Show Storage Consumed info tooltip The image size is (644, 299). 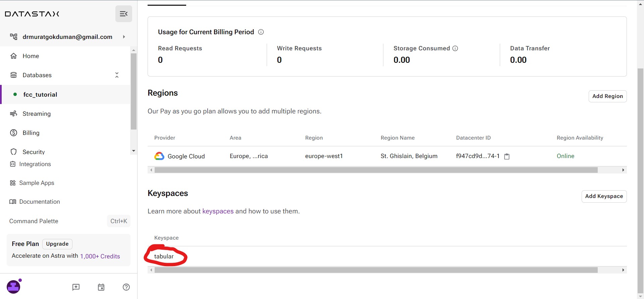pos(455,48)
